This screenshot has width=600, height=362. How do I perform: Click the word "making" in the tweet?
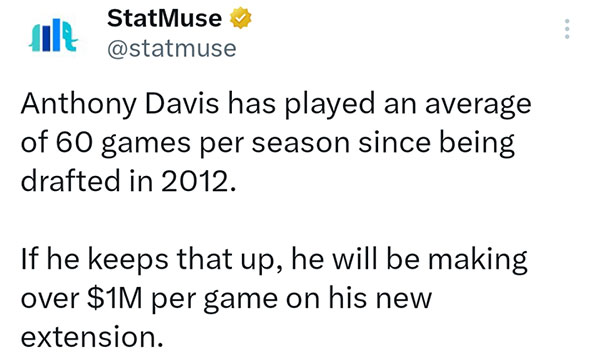pos(478,259)
